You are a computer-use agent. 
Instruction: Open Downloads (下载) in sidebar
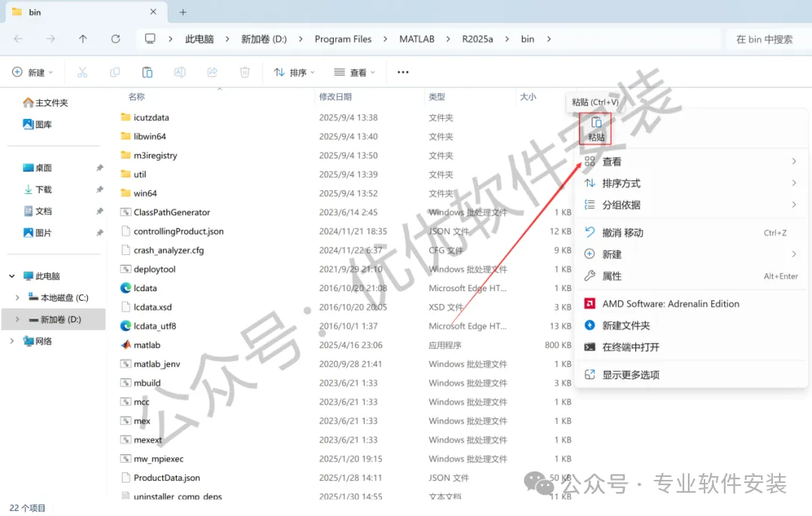tap(38, 190)
